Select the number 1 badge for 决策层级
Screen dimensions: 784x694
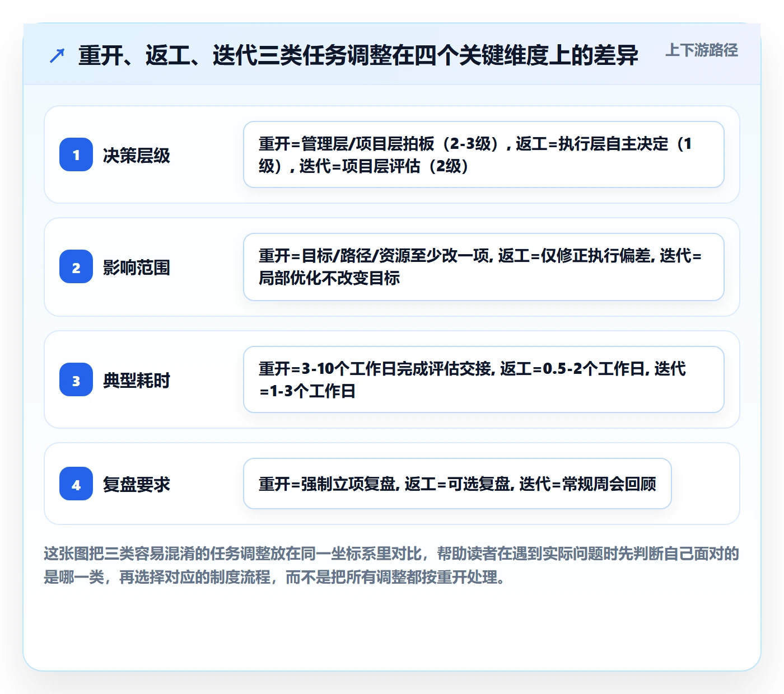pos(76,154)
